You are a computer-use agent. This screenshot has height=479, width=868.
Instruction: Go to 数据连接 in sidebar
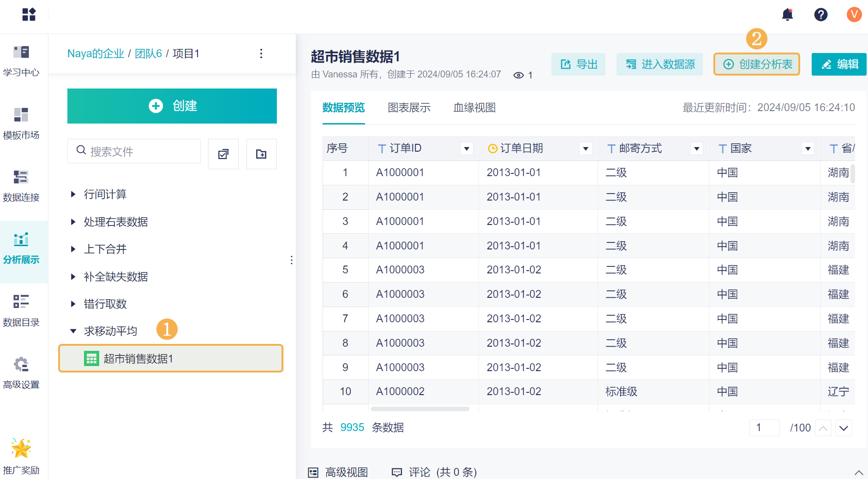(21, 185)
